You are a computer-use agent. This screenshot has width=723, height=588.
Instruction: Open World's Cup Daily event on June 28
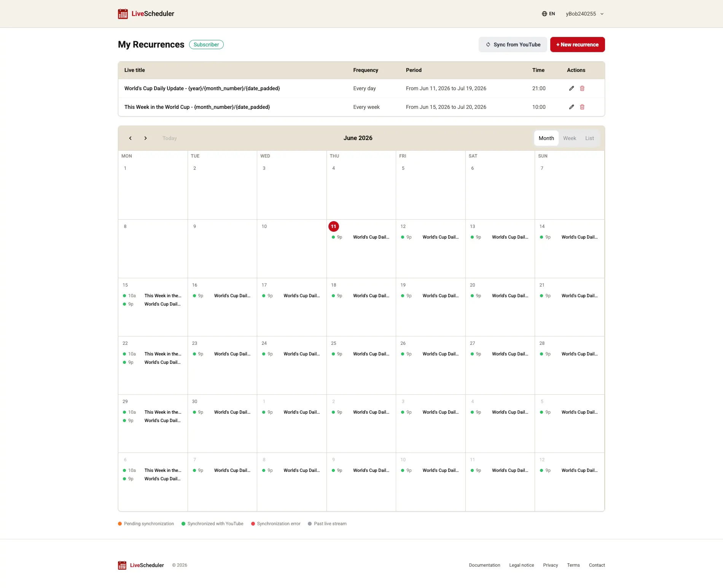(x=569, y=354)
